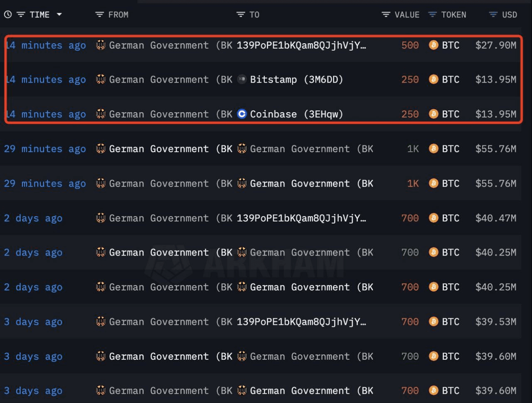
Task: Click the "14 minutes ago" timestamp in the Coinbase row
Action: [x=46, y=114]
